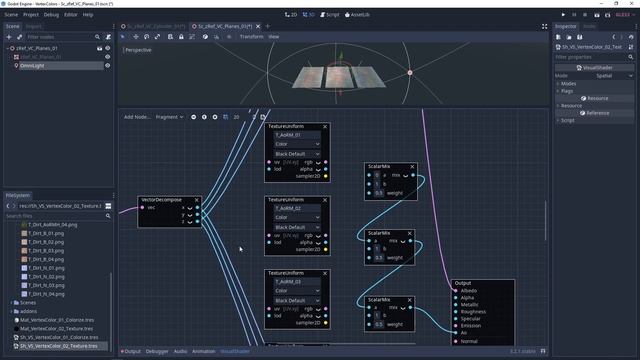Screen dimensions: 640x360
Task: Click the Filter properties field in Inspector
Action: coord(594,57)
